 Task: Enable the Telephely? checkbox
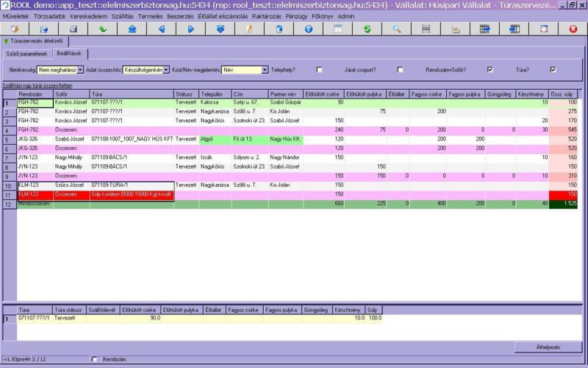click(x=319, y=70)
